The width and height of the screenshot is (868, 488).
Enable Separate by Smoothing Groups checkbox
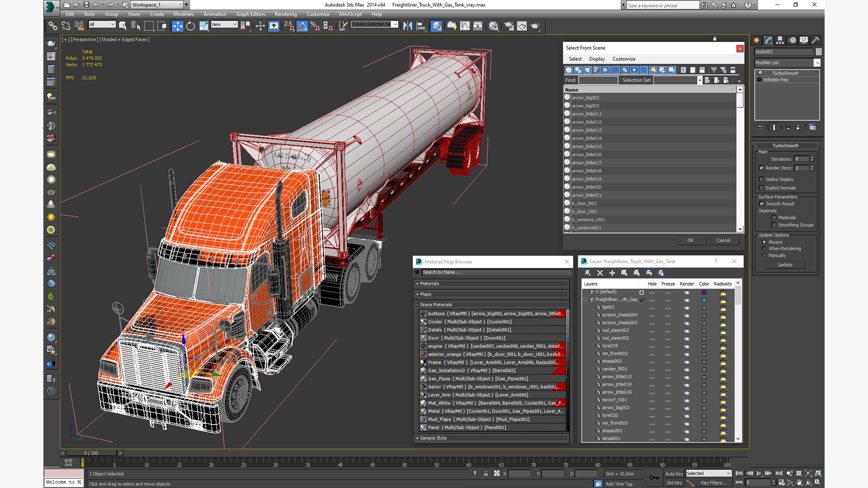pos(774,225)
